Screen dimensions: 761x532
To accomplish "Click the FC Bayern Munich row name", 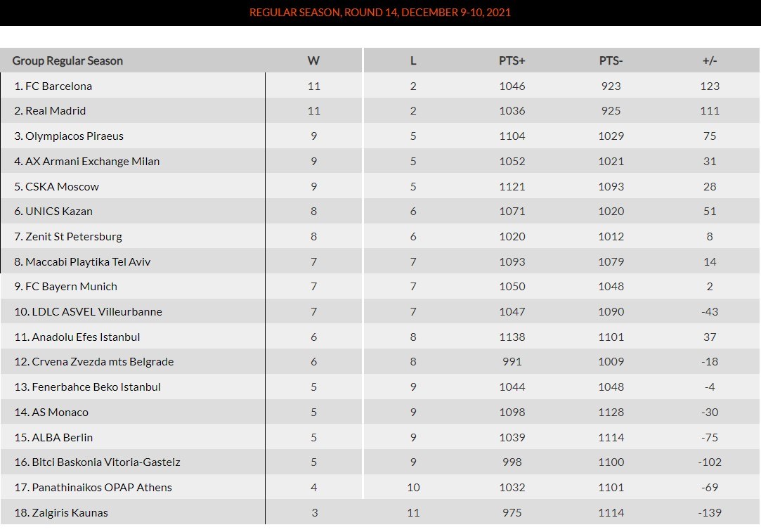I will coord(71,286).
